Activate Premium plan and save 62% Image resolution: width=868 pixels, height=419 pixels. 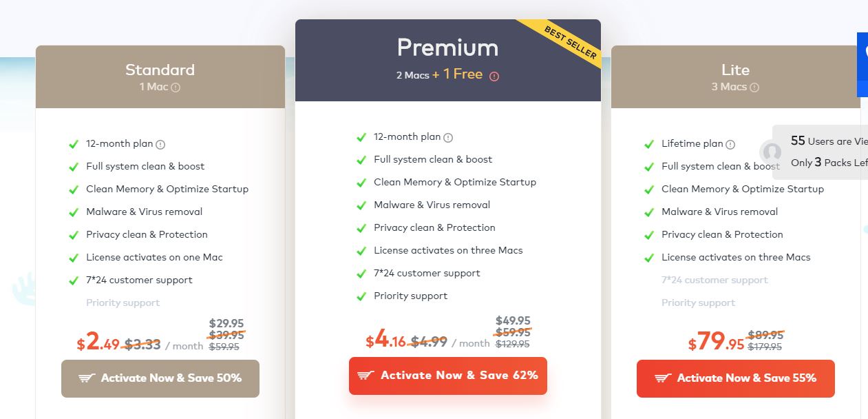point(448,376)
